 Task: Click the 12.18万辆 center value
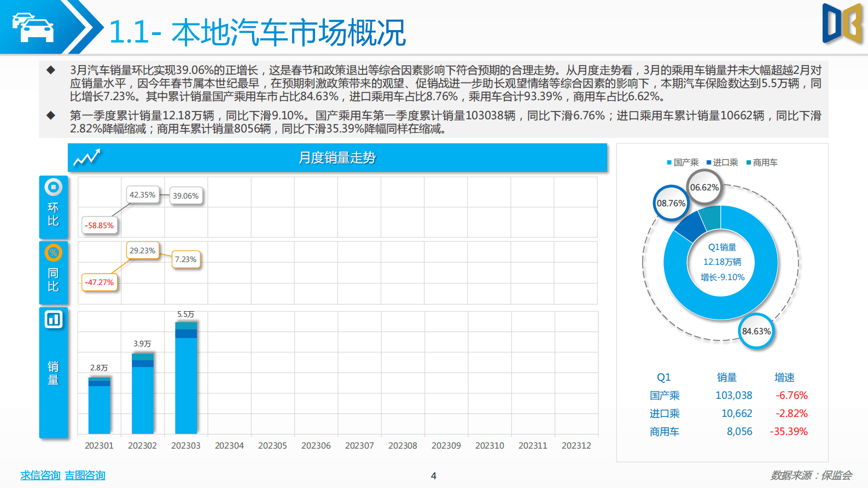(x=722, y=262)
